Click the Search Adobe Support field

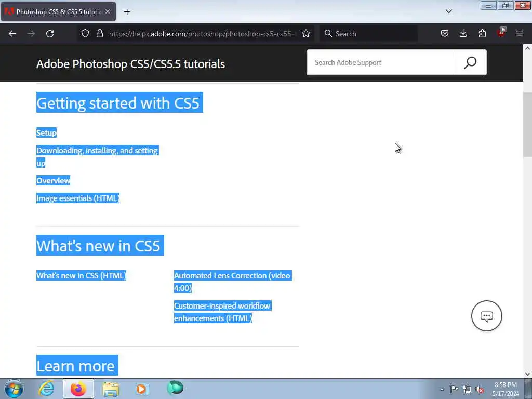(x=381, y=62)
